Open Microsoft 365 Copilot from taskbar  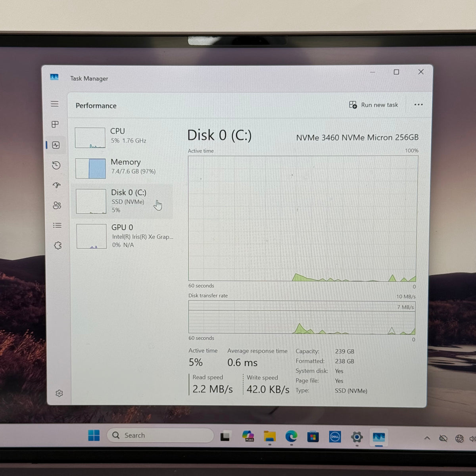248,436
